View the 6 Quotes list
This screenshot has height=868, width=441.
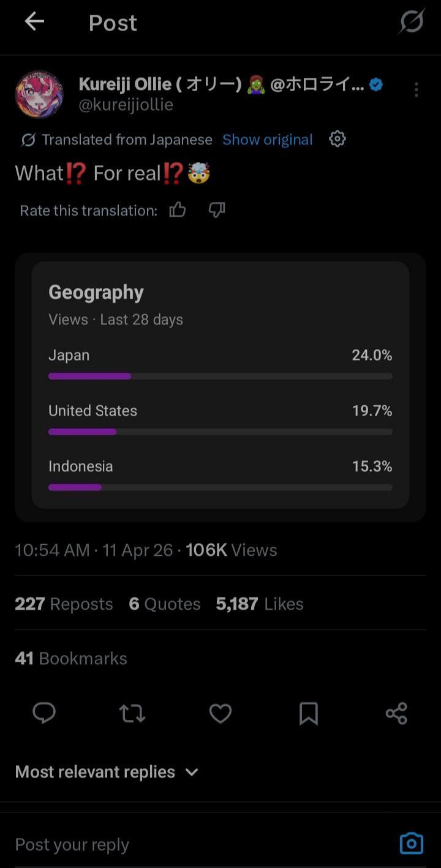165,604
